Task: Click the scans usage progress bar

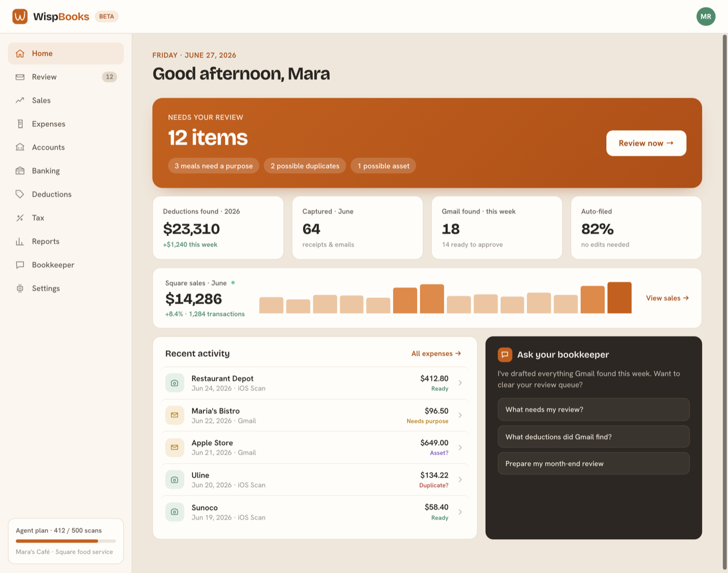Action: point(66,541)
